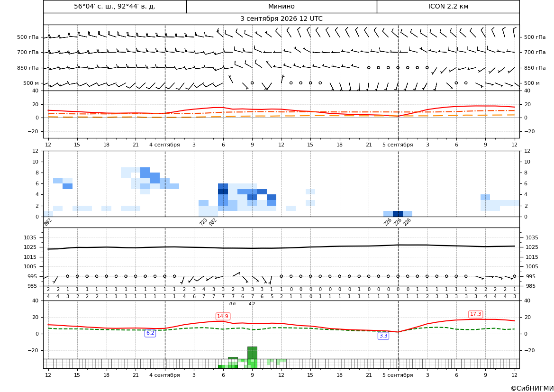Pick the darkest blue ground-level cloud cell

click(x=398, y=214)
